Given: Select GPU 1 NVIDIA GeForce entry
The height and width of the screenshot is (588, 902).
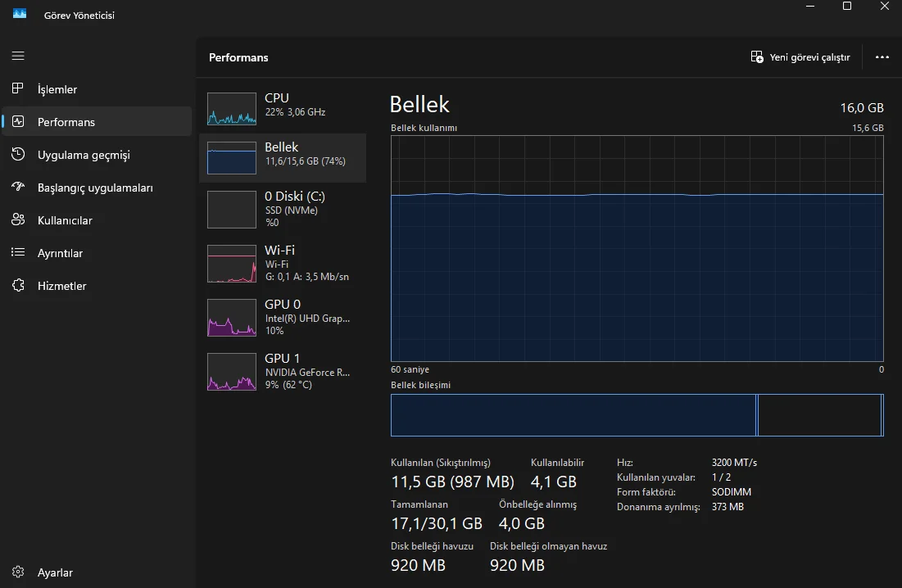Looking at the screenshot, I should click(283, 371).
